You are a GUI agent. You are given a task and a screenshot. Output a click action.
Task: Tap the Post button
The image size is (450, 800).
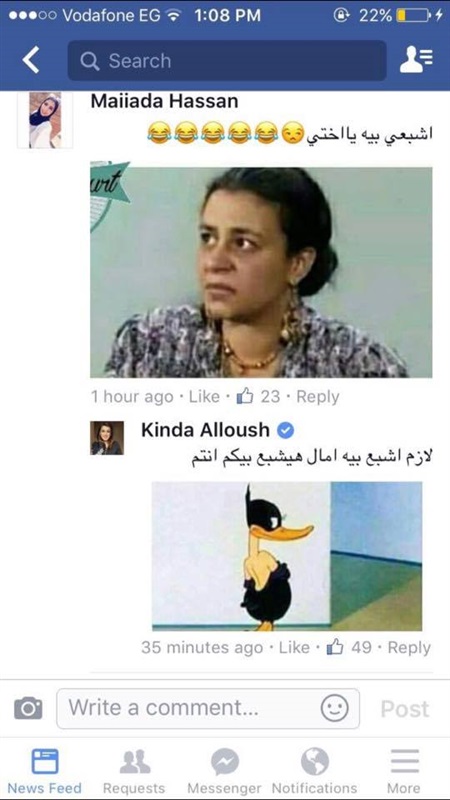point(405,709)
